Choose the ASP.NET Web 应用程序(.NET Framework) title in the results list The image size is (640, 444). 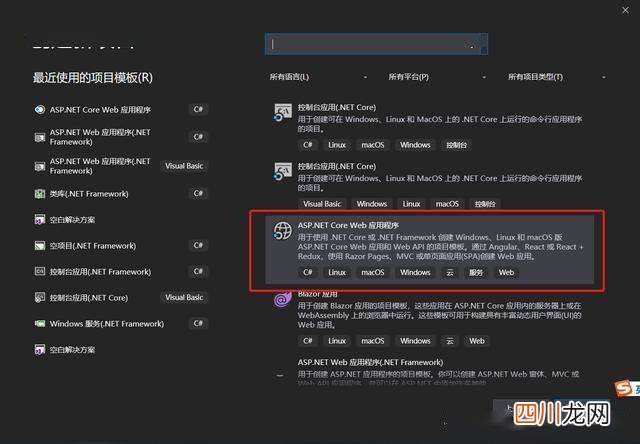370,362
